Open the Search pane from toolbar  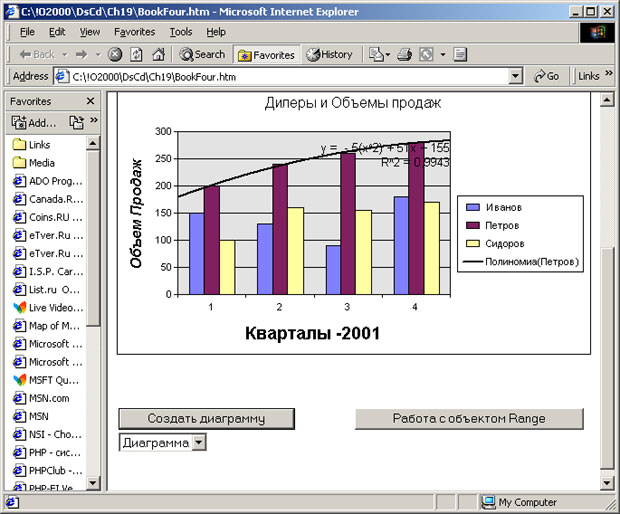[x=202, y=54]
